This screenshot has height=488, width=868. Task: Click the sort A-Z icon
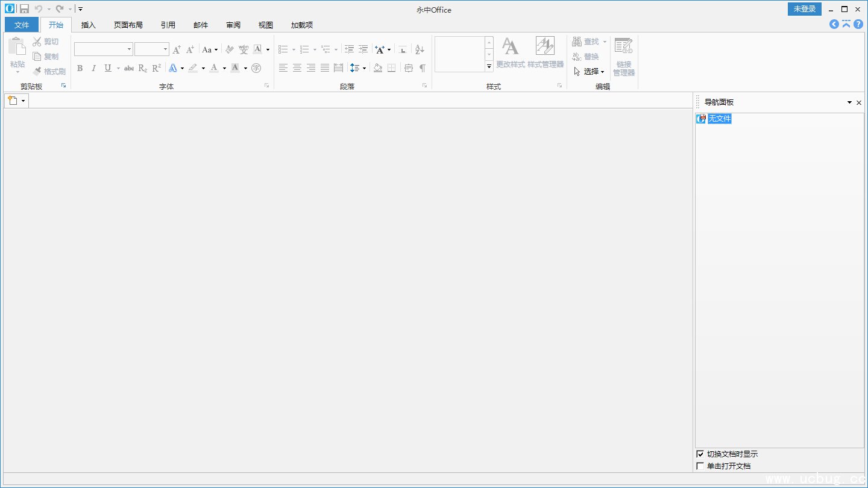420,49
